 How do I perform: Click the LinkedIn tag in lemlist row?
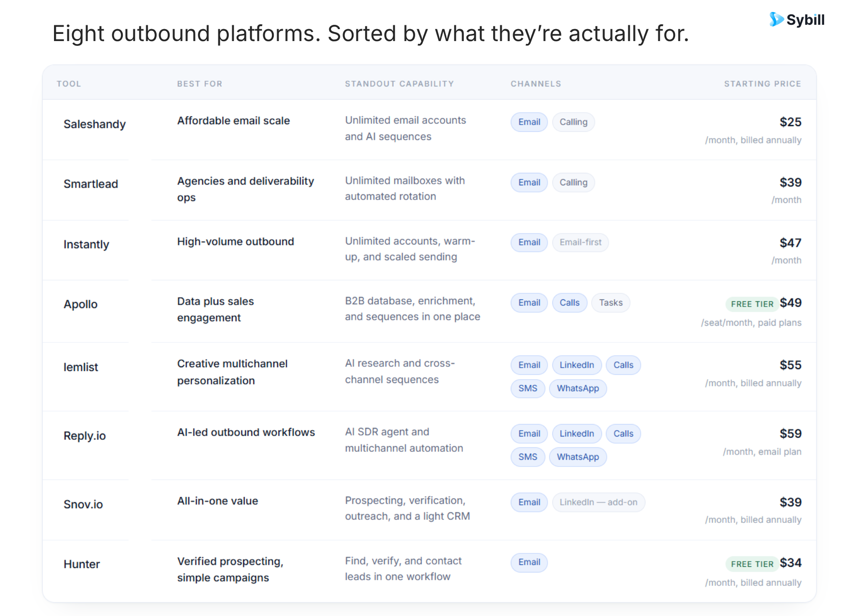[x=577, y=365]
